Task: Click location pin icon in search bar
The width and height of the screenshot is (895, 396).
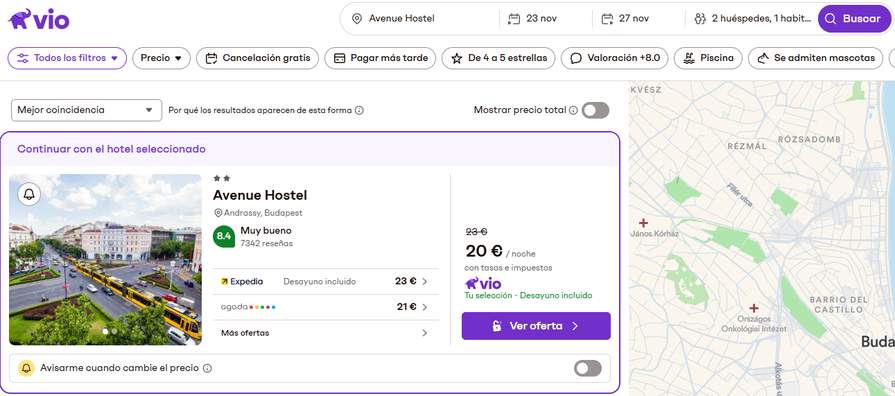Action: 357,19
